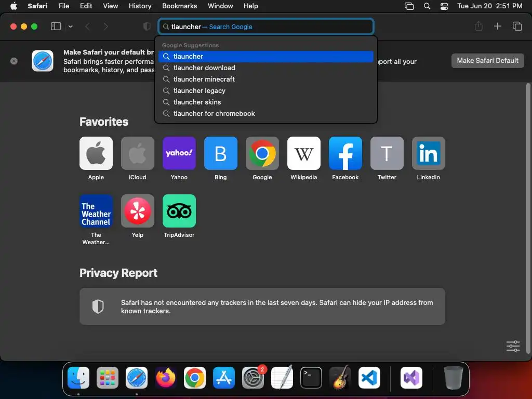Viewport: 532px width, 399px height.
Task: Open Finder from the Dock
Action: click(78, 378)
